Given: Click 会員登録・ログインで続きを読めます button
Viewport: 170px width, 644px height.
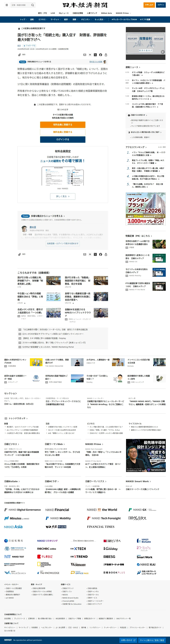Looking at the screenshot, I should (63, 243).
